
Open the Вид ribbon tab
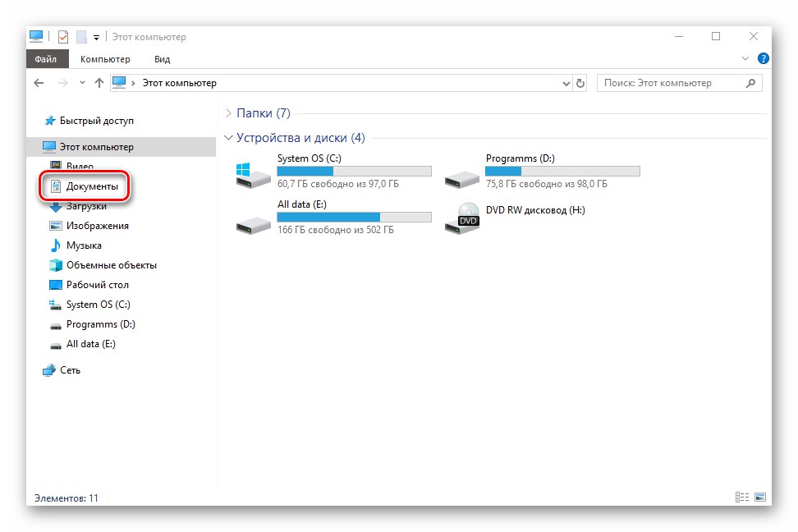point(161,58)
